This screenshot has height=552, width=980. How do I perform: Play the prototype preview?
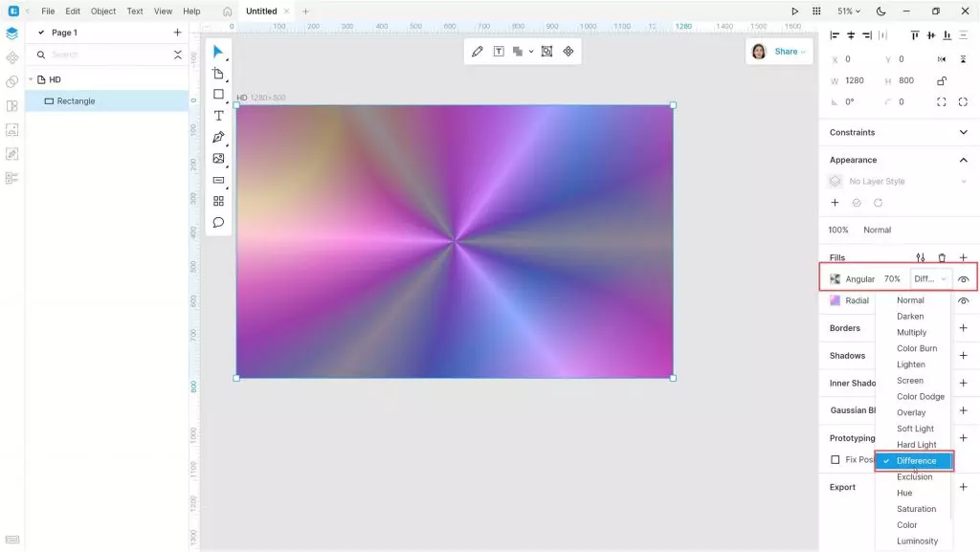coord(794,11)
